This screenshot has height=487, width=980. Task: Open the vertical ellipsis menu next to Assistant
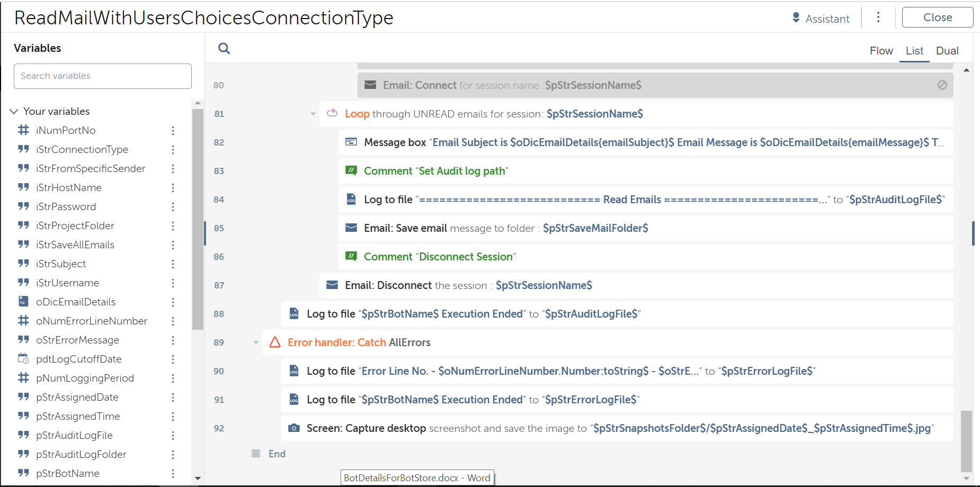878,17
